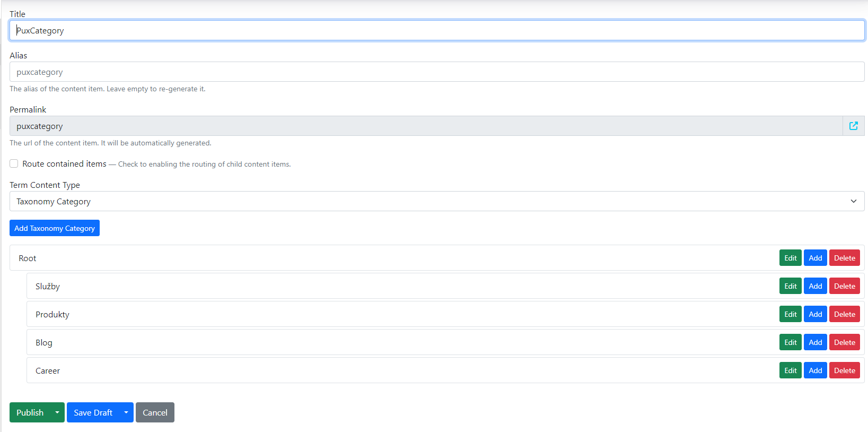Add a child term under Root
This screenshot has height=432, width=868.
click(x=815, y=258)
